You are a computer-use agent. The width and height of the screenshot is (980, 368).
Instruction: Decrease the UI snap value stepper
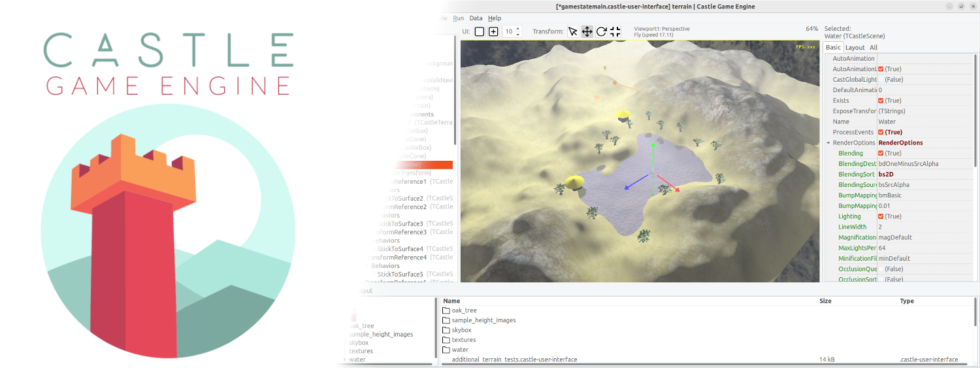coord(518,34)
